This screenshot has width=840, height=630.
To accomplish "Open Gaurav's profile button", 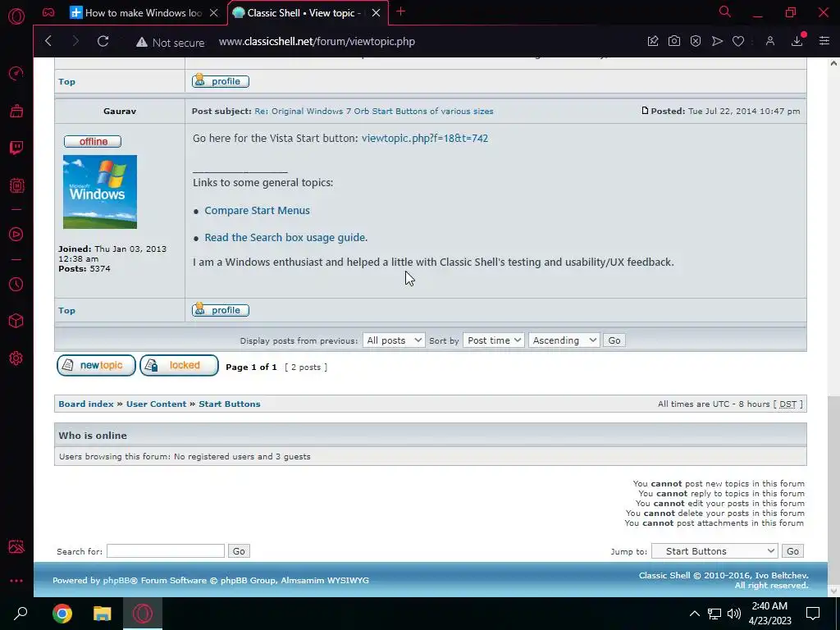I will pyautogui.click(x=221, y=310).
